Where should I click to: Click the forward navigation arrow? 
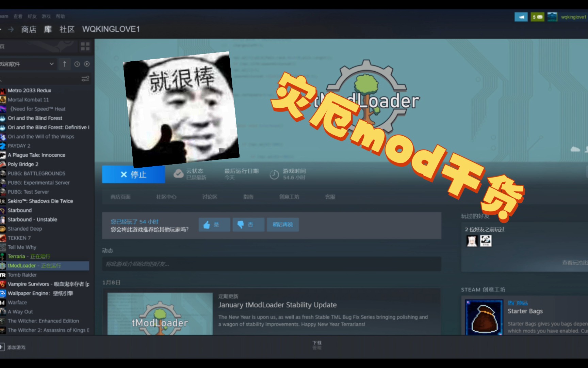click(x=11, y=29)
